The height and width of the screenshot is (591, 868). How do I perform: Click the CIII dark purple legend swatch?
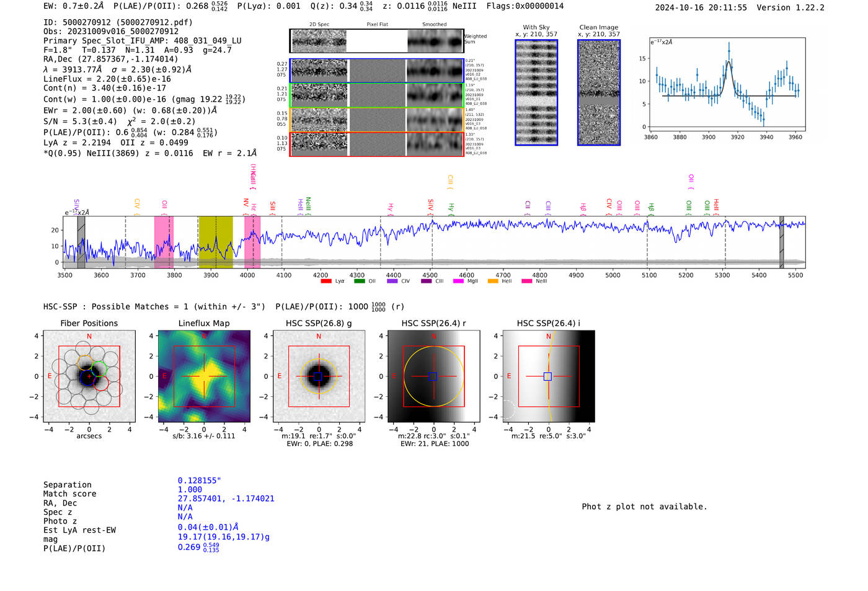coord(426,282)
